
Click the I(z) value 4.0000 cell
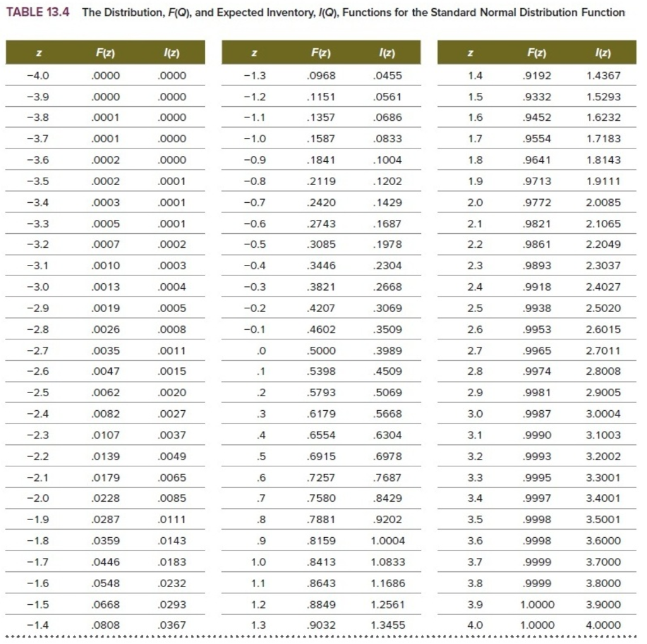(603, 625)
